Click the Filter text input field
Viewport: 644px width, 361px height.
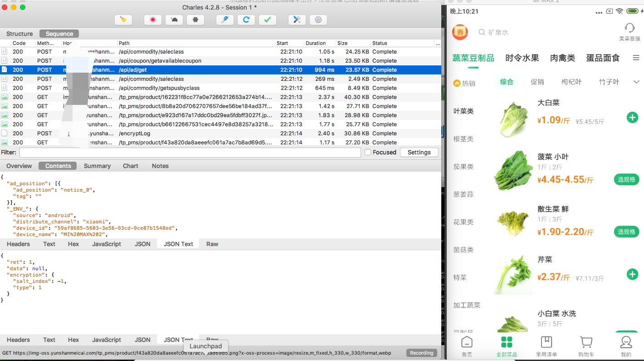click(190, 153)
